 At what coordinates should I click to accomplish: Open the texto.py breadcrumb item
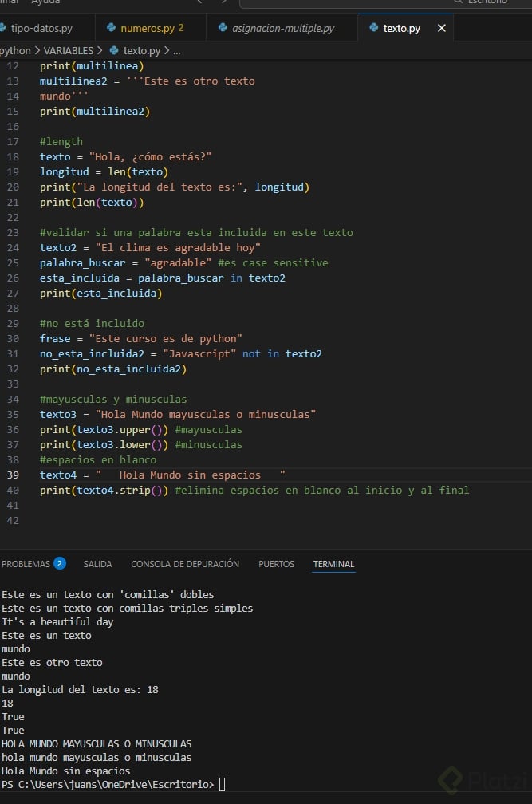click(141, 51)
